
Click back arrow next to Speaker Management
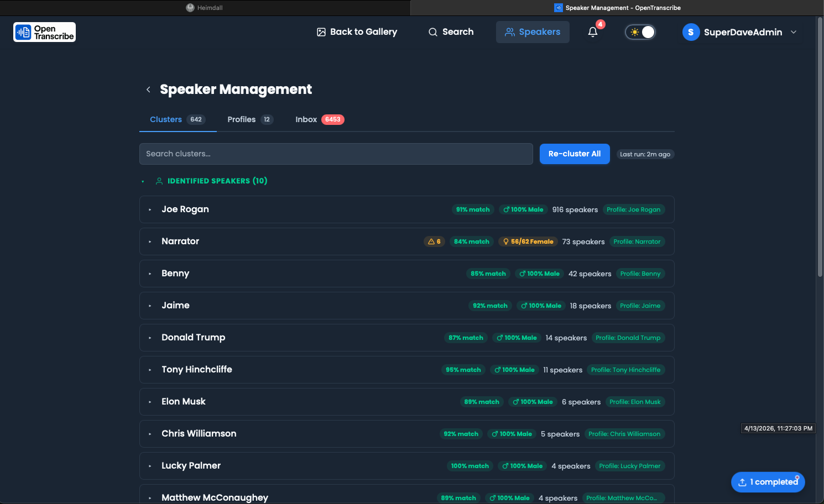[148, 90]
